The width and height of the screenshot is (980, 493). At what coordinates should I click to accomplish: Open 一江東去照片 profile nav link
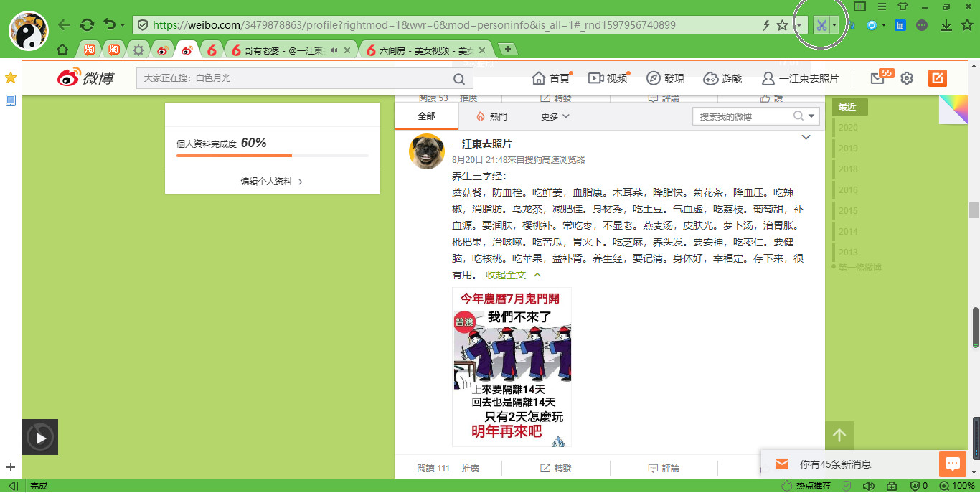[x=801, y=78]
